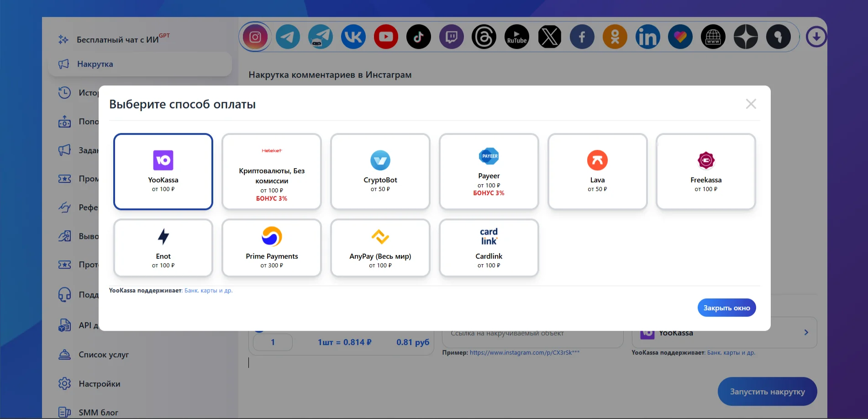Click the API document sidebar icon

[x=64, y=325]
